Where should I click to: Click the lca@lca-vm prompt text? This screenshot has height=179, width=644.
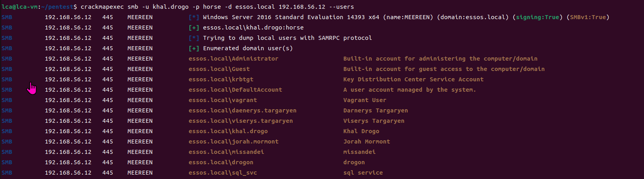point(19,7)
